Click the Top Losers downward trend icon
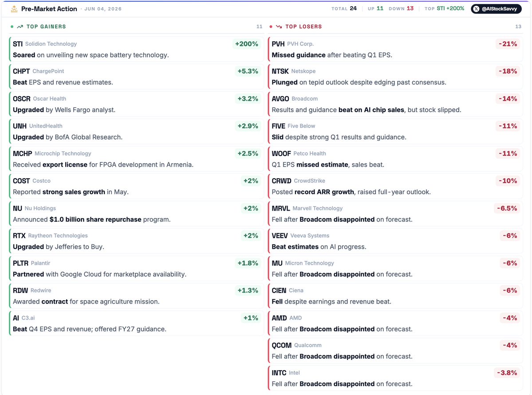 (279, 27)
